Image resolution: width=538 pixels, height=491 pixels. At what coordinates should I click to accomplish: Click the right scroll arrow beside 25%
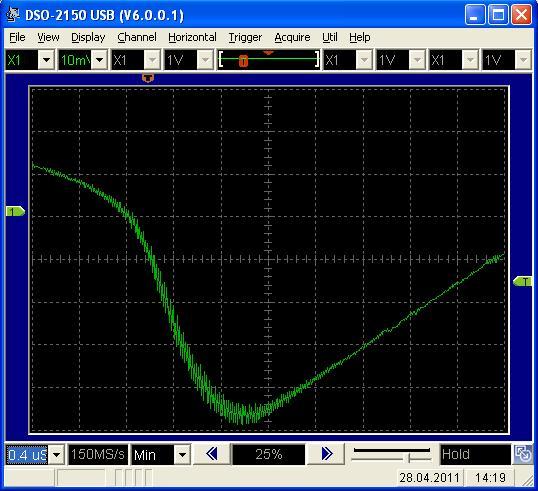pos(327,454)
